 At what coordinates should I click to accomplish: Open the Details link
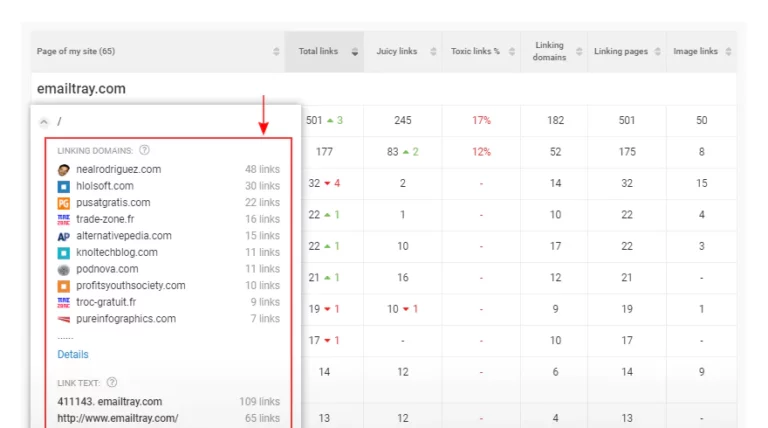click(73, 354)
